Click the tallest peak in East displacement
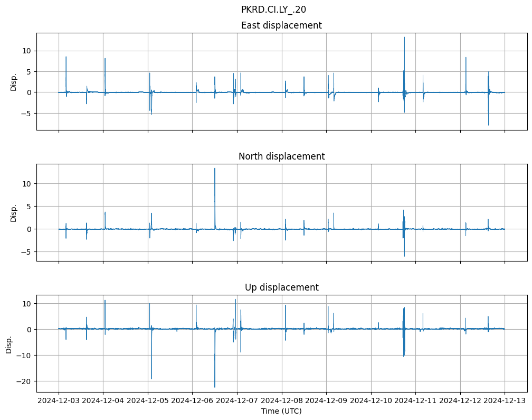Image resolution: width=532 pixels, height=420 pixels. [x=404, y=38]
